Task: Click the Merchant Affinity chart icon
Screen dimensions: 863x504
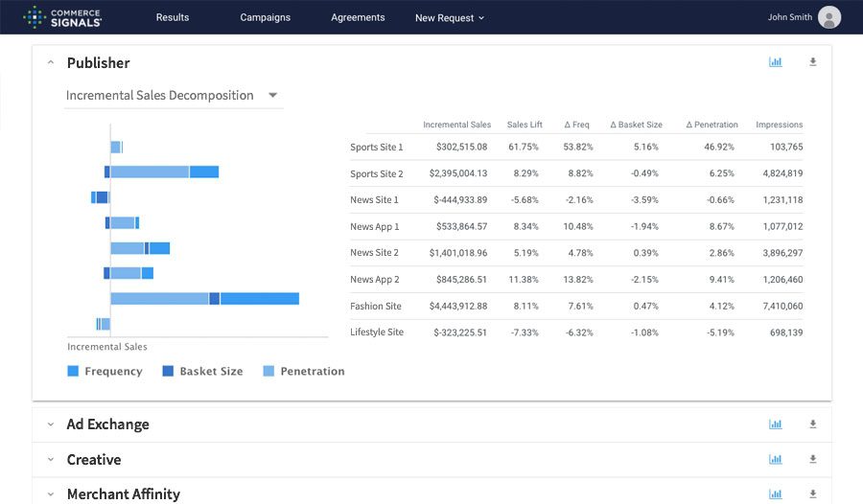Action: point(775,494)
